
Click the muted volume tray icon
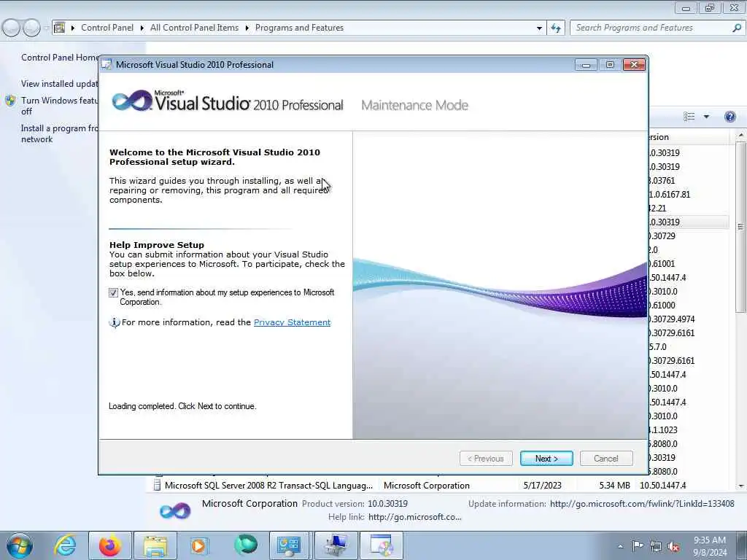pyautogui.click(x=674, y=546)
